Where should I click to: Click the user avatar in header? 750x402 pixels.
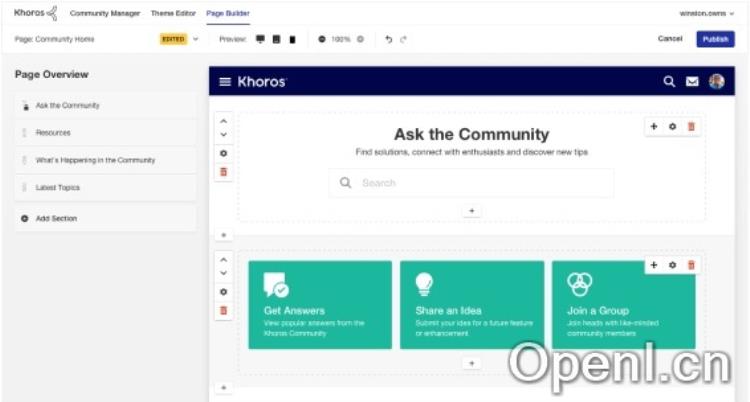coord(717,81)
